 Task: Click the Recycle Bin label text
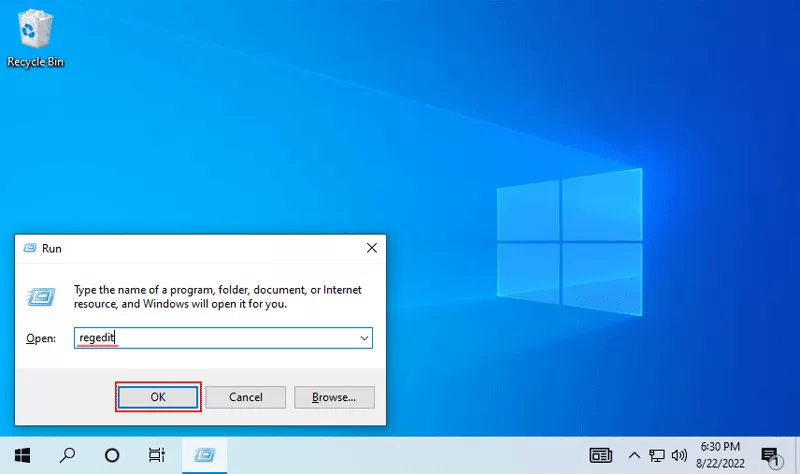36,62
